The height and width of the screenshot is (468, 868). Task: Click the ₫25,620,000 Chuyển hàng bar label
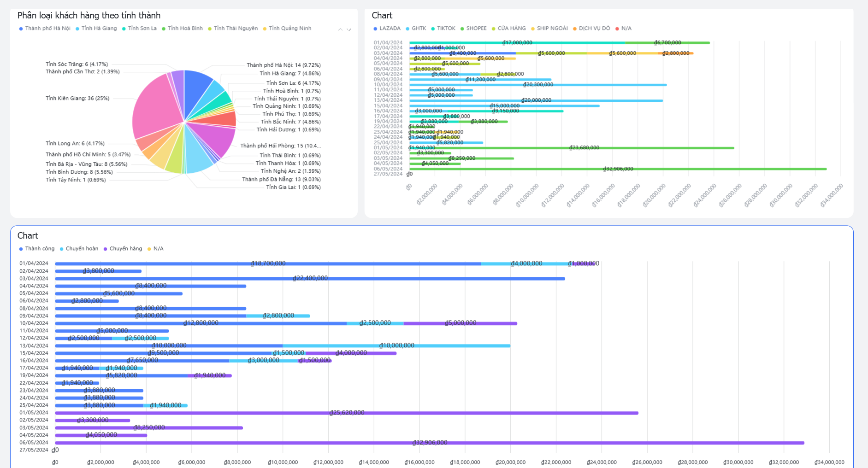pyautogui.click(x=347, y=413)
